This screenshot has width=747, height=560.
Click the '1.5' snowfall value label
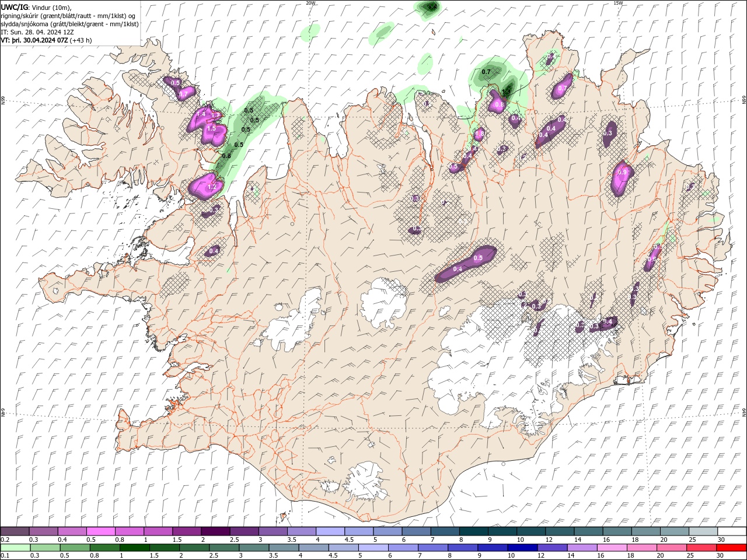pos(211,128)
